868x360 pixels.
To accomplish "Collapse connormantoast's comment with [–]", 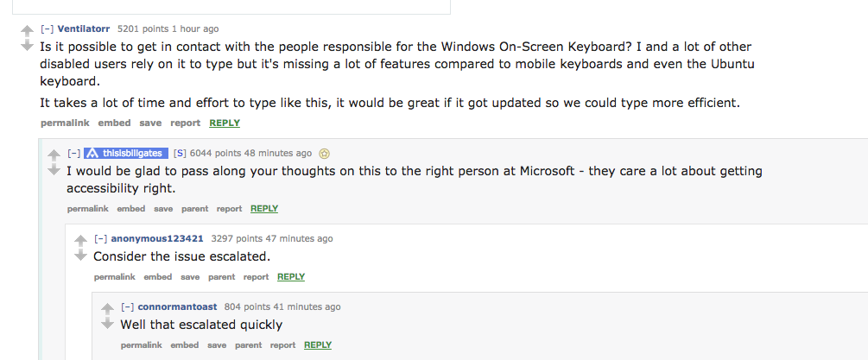I will coord(128,306).
